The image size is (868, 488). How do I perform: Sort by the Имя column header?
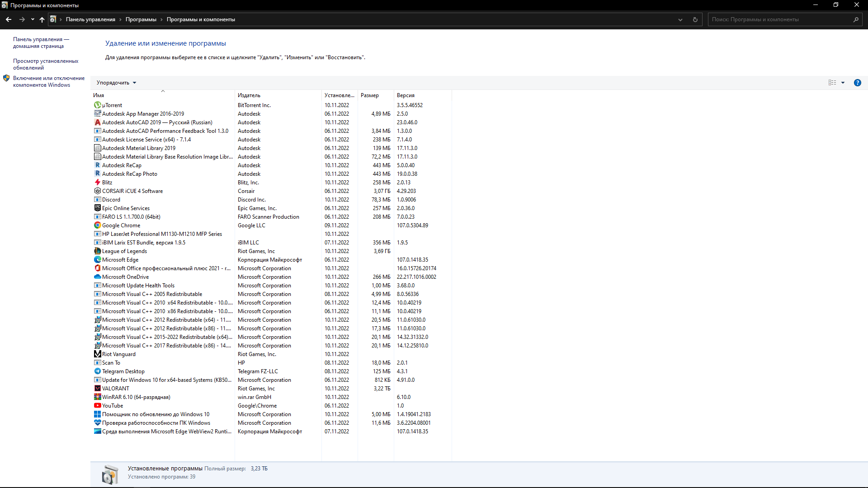tap(163, 95)
